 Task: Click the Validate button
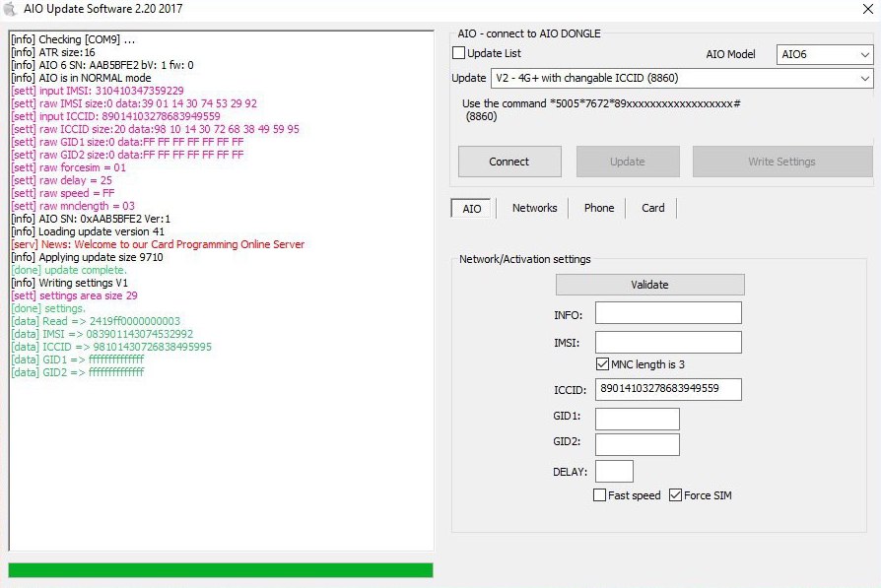pyautogui.click(x=649, y=285)
